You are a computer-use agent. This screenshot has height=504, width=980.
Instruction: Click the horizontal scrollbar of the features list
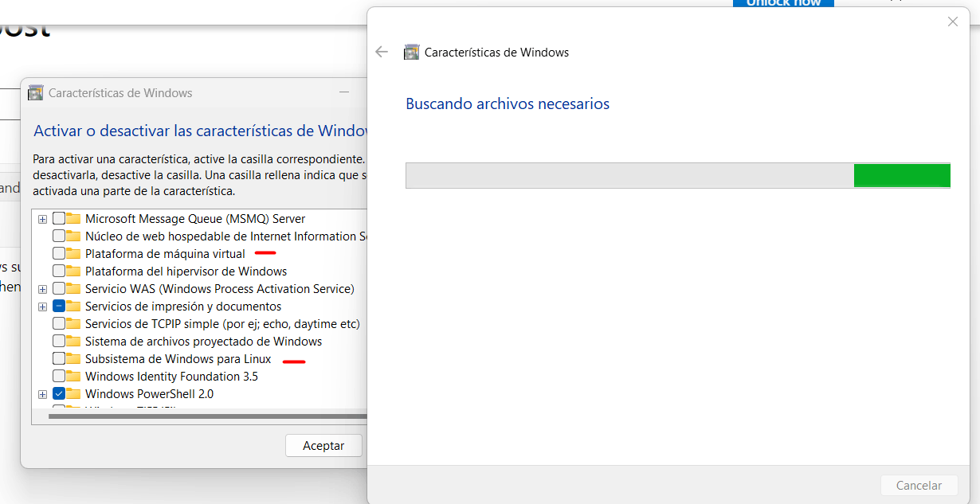point(207,416)
